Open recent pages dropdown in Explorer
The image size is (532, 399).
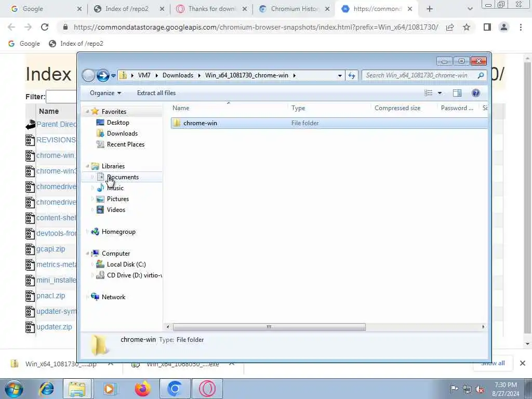113,76
